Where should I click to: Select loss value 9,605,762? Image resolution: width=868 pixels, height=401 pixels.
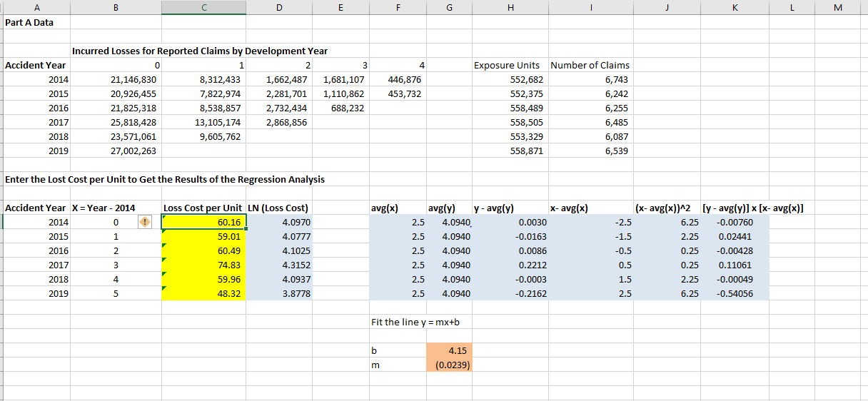[220, 136]
